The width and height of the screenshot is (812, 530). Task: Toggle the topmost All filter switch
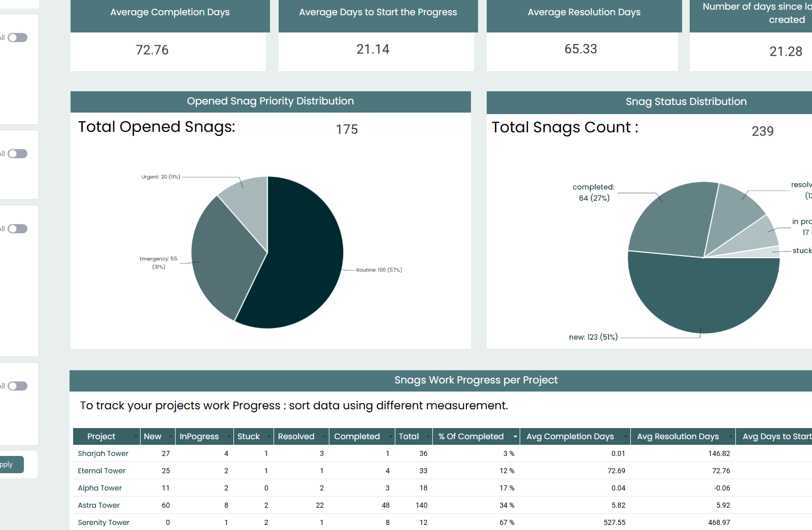coord(17,37)
